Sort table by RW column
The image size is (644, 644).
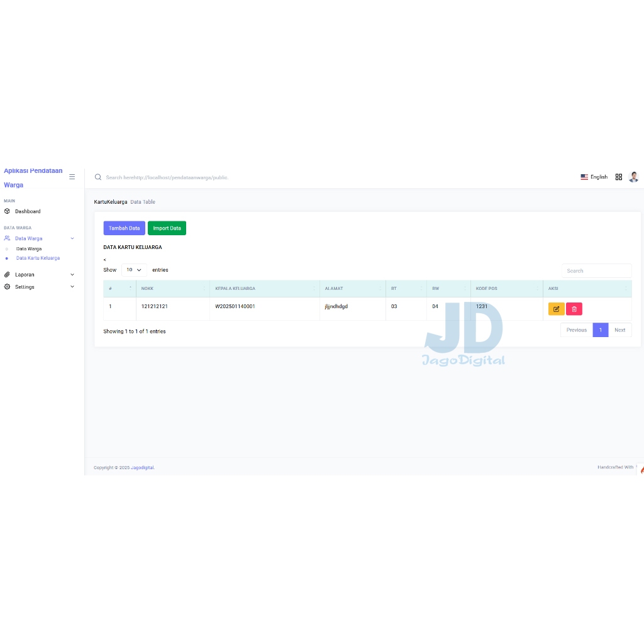(x=448, y=288)
